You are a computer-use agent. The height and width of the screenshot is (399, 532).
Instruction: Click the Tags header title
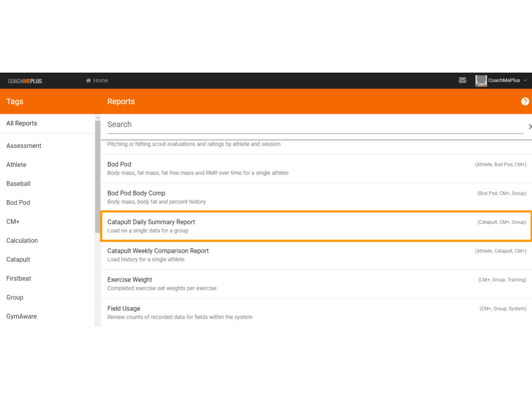tap(14, 101)
